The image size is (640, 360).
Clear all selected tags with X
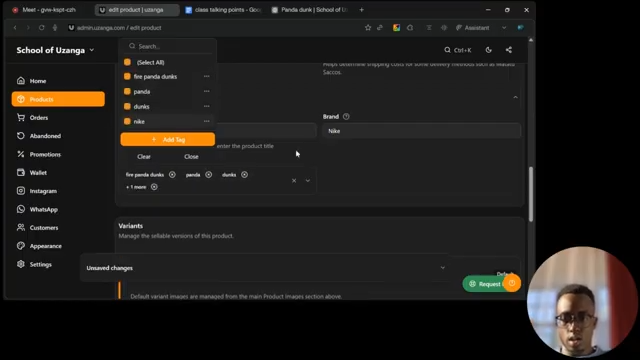click(294, 180)
